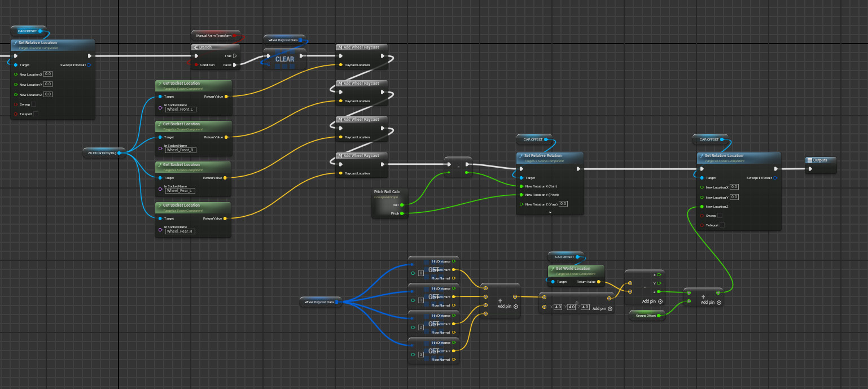
Task: Click the Z output pin on subtract node
Action: 659,292
